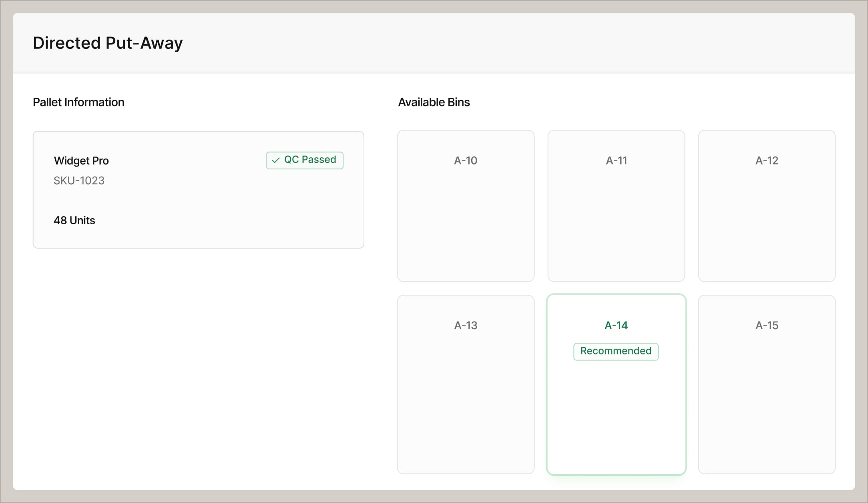The width and height of the screenshot is (868, 503).
Task: Click the A-14 bin label text
Action: tap(616, 325)
